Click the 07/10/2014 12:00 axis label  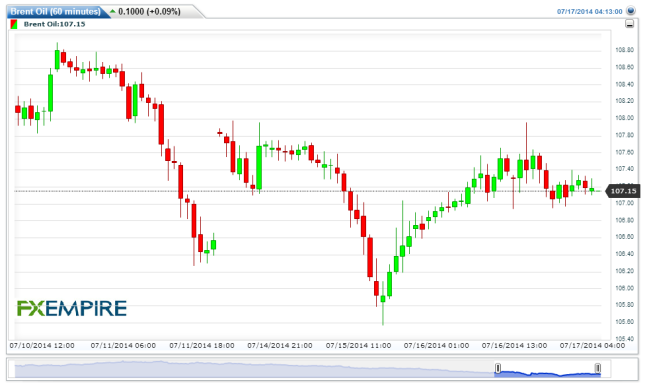tap(42, 346)
